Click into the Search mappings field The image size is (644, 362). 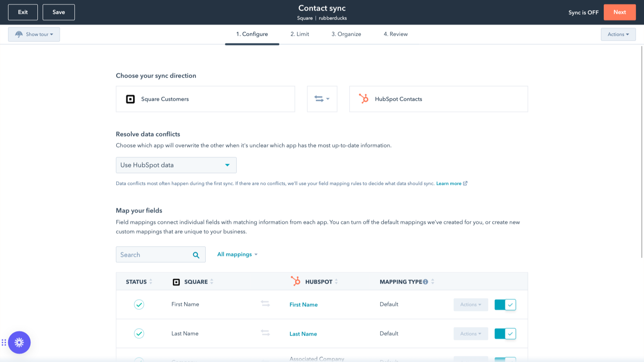(x=154, y=255)
